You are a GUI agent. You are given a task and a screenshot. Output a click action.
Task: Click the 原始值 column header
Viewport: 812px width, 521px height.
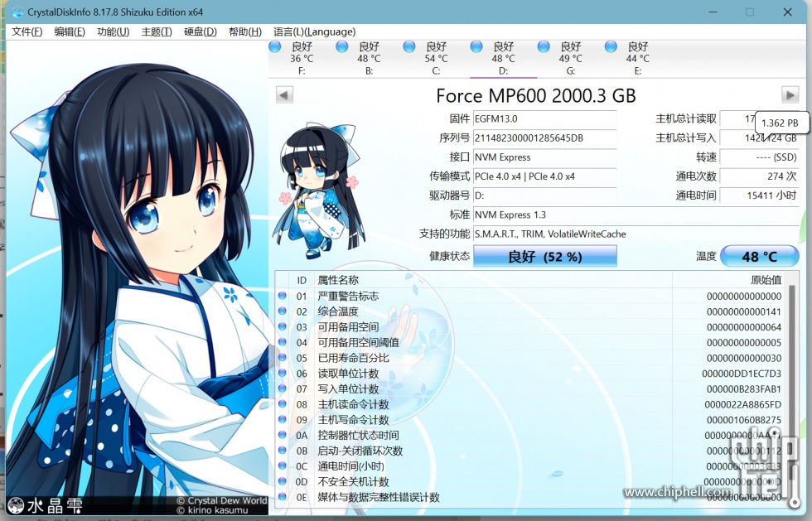(x=766, y=280)
